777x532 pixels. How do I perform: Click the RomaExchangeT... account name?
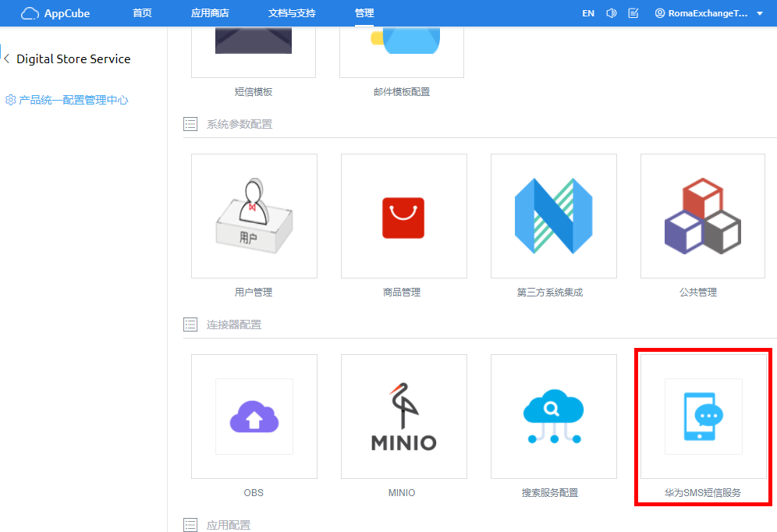tap(708, 13)
